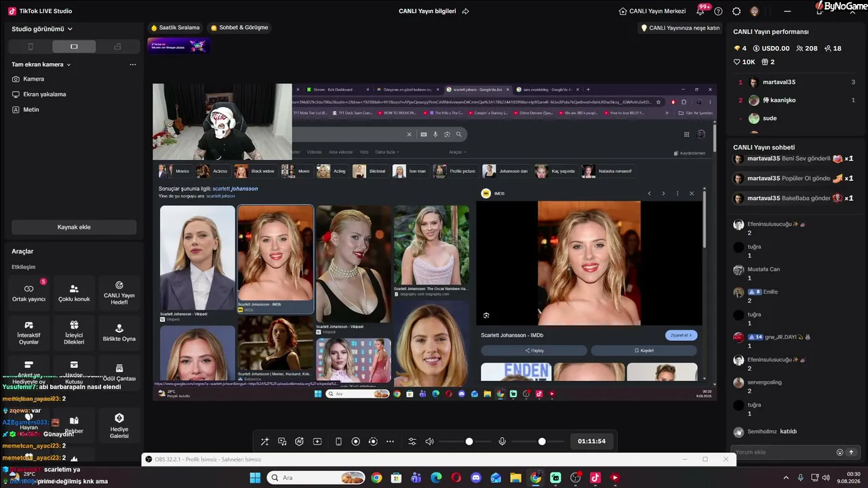Image resolution: width=868 pixels, height=488 pixels.
Task: Open Birlikte Oyna tool
Action: point(119,332)
